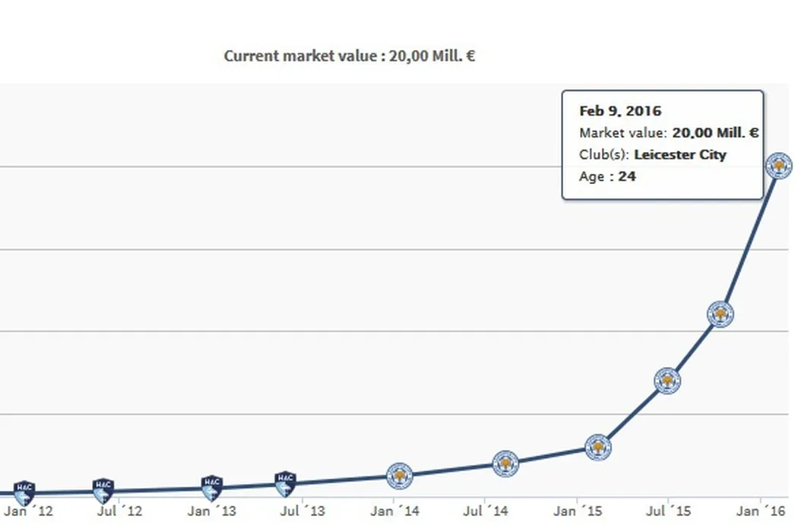Click the Jul '15 axis label
This screenshot has width=798, height=532.
(x=668, y=511)
